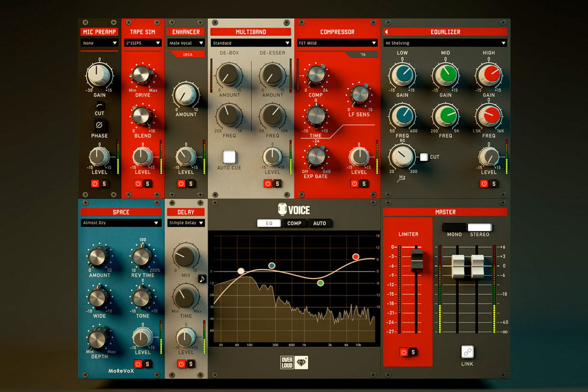Switch to the EQ display tab
Viewport: 588px width, 392px height.
pyautogui.click(x=269, y=223)
